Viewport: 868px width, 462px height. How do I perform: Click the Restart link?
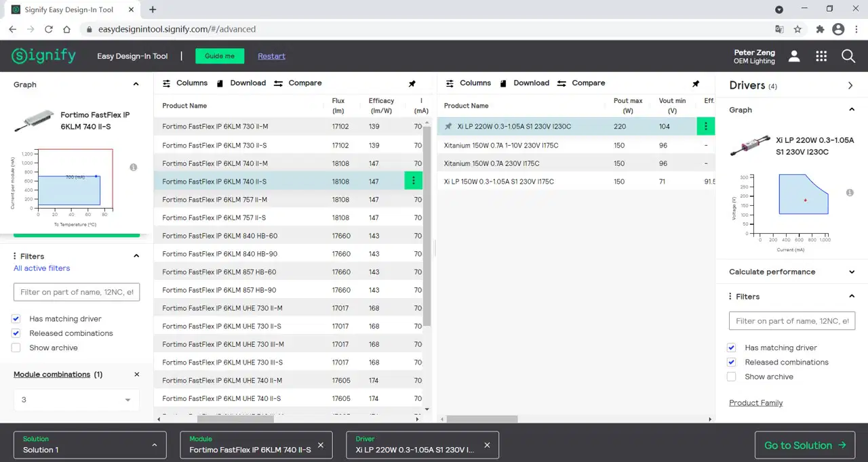click(x=271, y=56)
